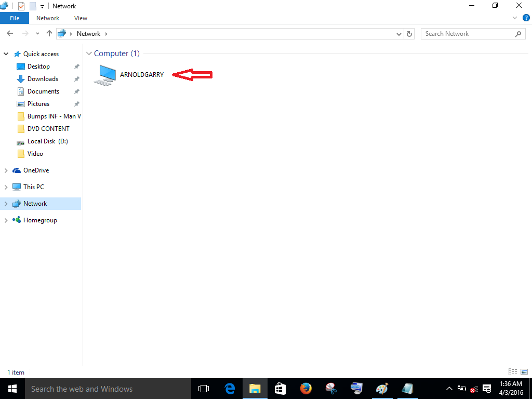The width and height of the screenshot is (532, 399).
Task: Collapse the Quick access section
Action: pos(6,54)
